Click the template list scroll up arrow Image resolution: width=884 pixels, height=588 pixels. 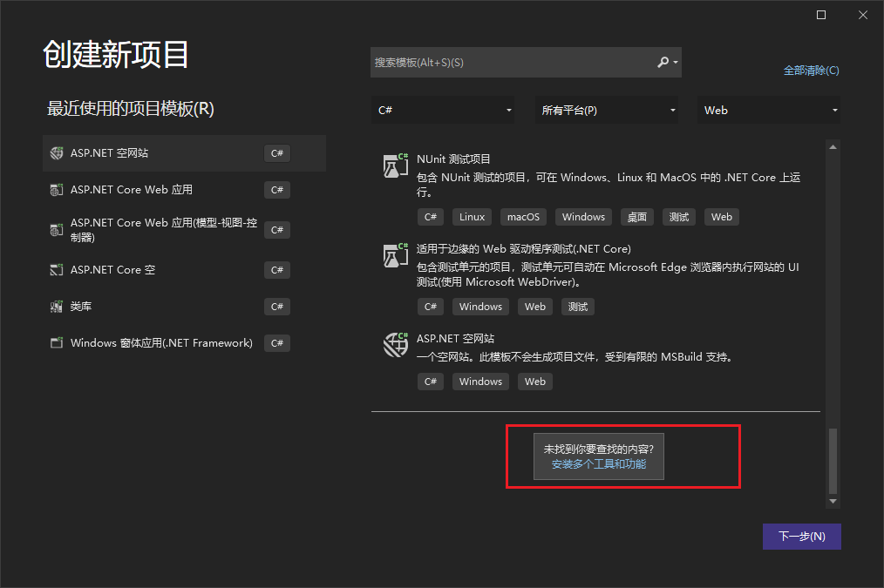point(833,147)
